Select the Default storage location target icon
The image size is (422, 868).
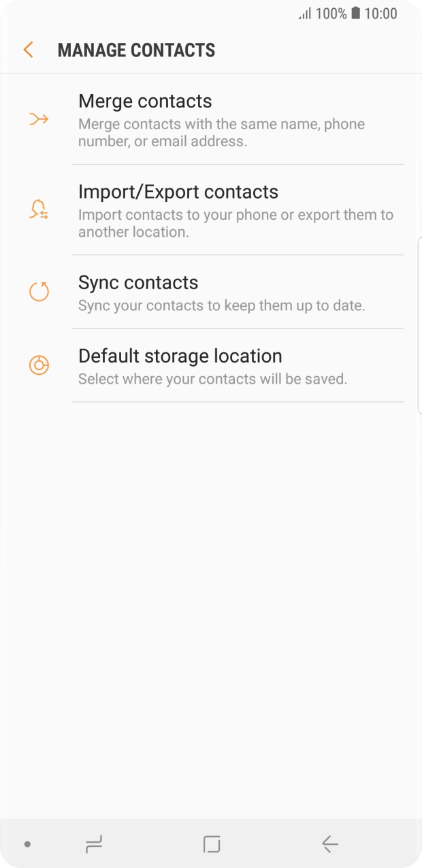click(x=38, y=365)
